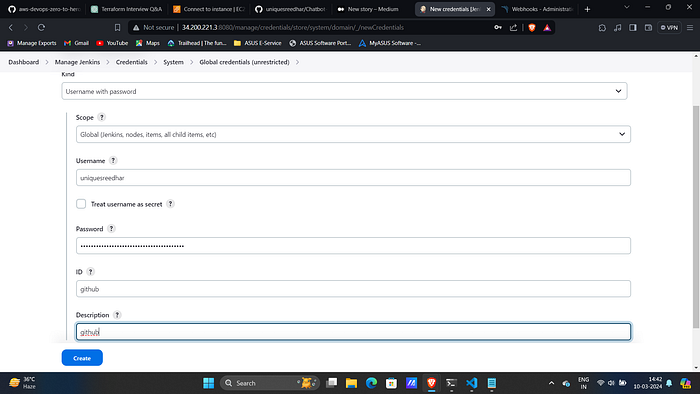
Task: Click the bookmark page icon
Action: (x=117, y=28)
